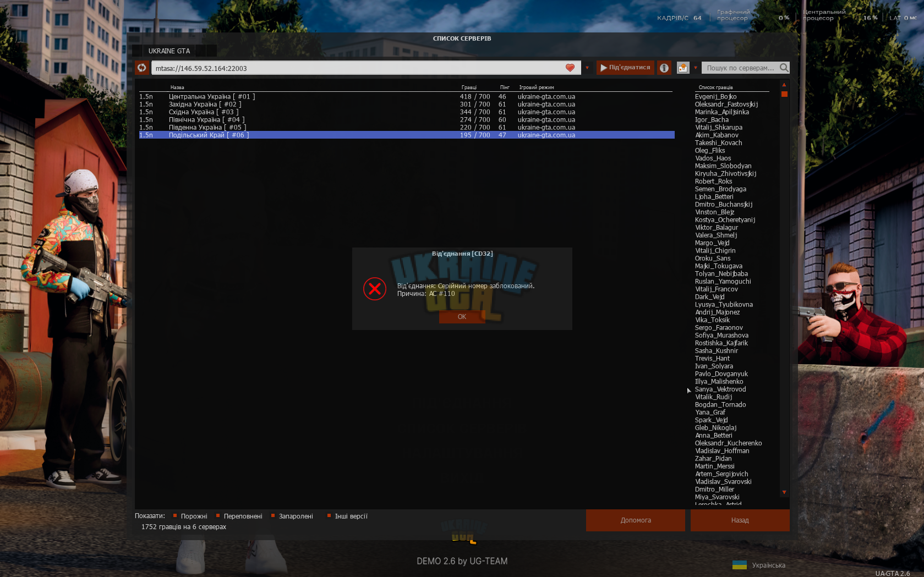
Task: Expand the address history dropdown arrow
Action: click(587, 68)
